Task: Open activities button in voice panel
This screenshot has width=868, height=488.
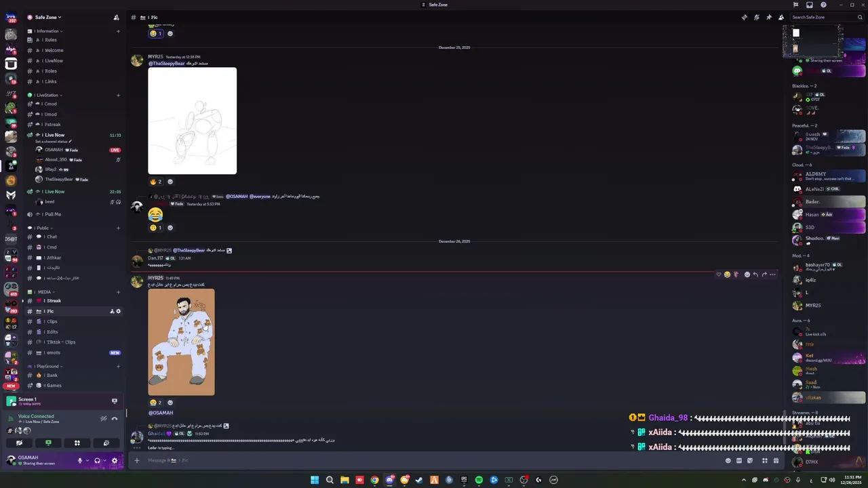Action: [x=77, y=443]
